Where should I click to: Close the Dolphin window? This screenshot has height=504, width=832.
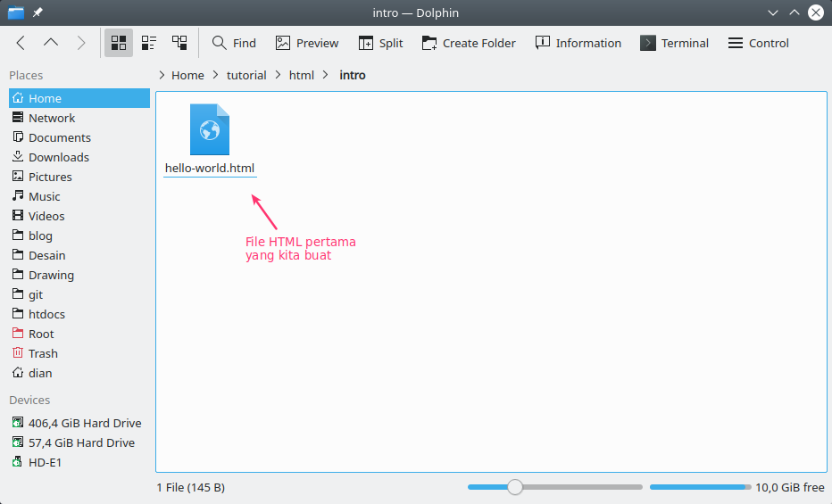[x=816, y=12]
